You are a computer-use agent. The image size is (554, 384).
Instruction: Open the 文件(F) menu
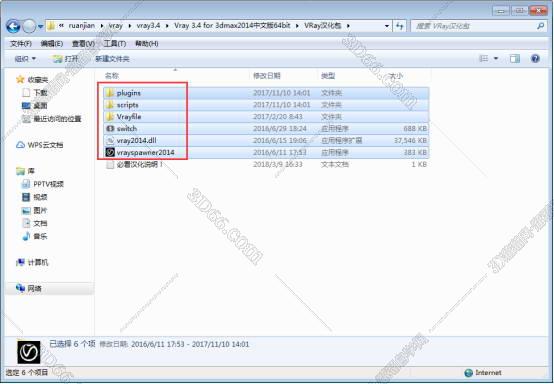(21, 43)
